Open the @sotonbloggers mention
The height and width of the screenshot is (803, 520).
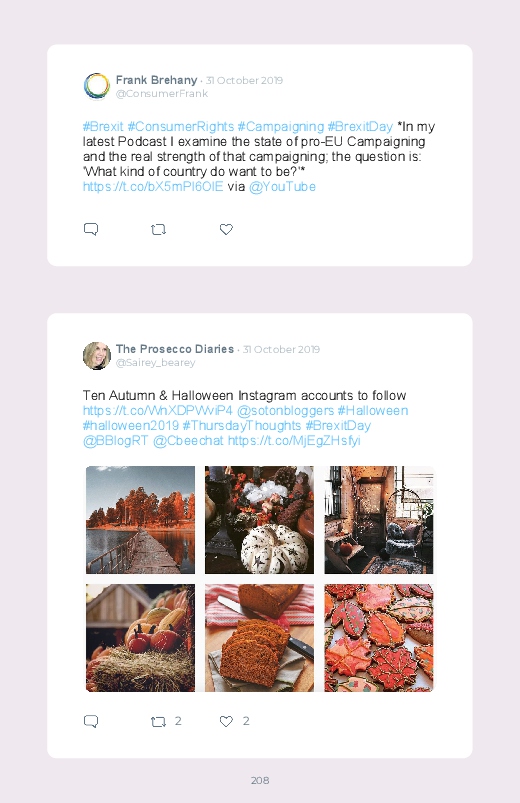point(285,411)
